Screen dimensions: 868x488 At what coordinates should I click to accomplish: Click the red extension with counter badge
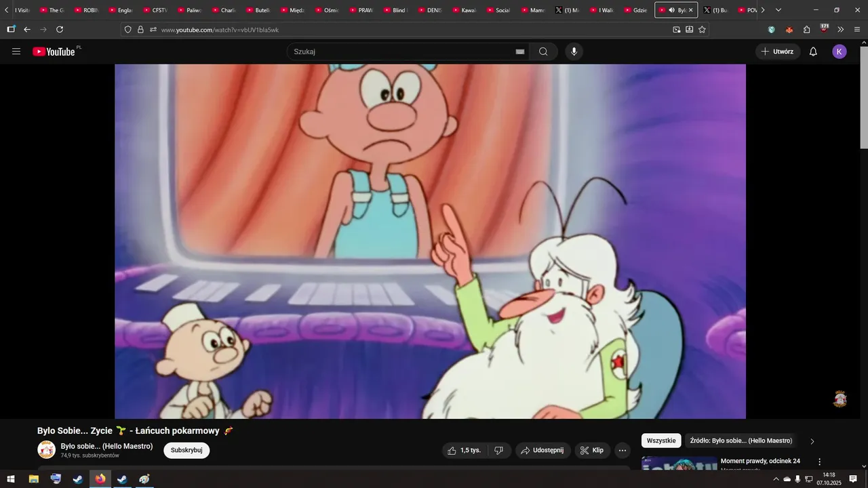(825, 28)
